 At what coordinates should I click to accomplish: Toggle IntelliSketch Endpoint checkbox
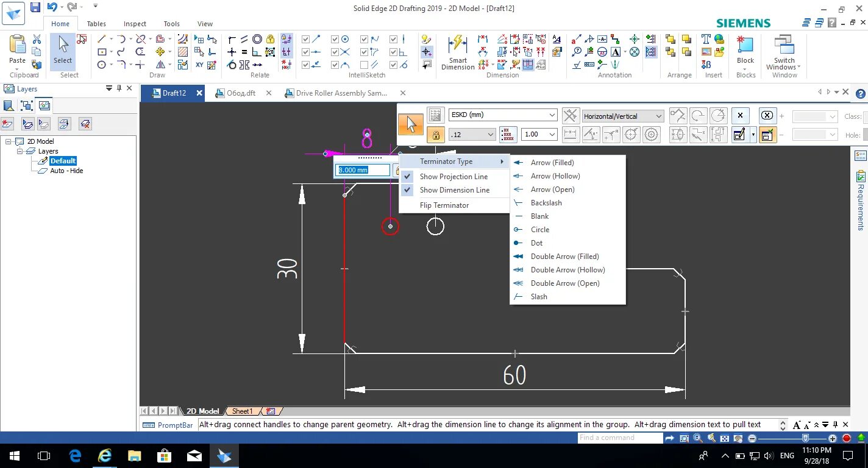point(306,39)
